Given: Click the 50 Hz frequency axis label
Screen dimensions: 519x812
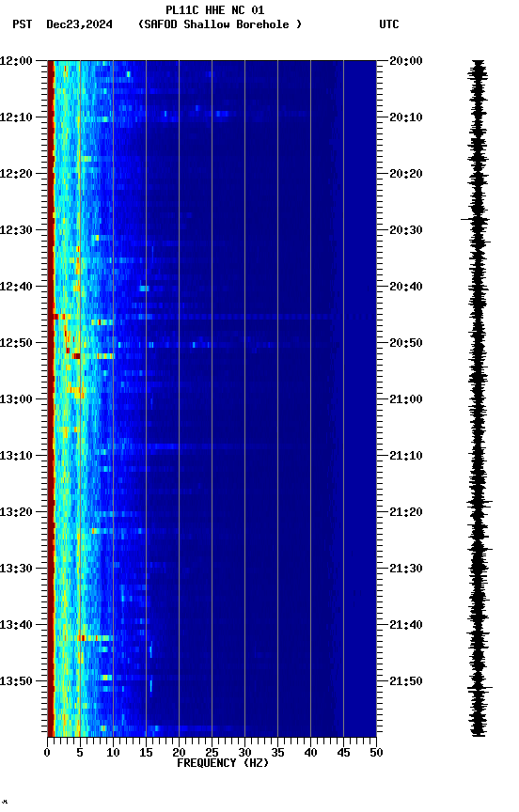Looking at the screenshot, I should [x=376, y=753].
